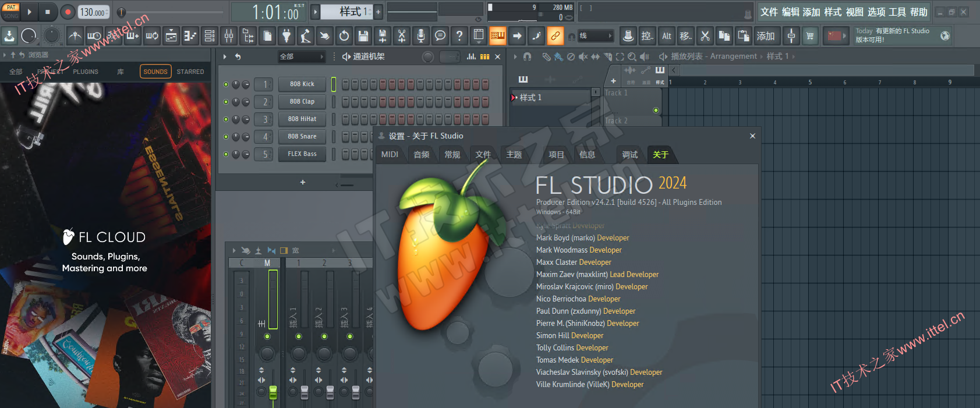Click the FLEX Bass channel button

click(302, 154)
